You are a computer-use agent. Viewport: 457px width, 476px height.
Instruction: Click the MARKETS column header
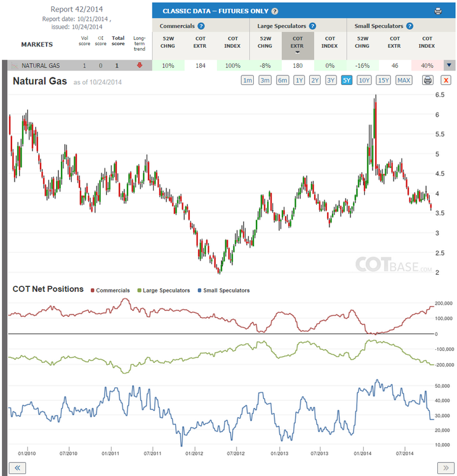click(37, 44)
